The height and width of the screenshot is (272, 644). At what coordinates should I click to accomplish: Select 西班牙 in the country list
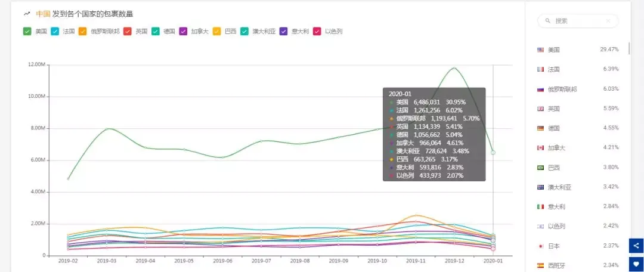(578, 265)
